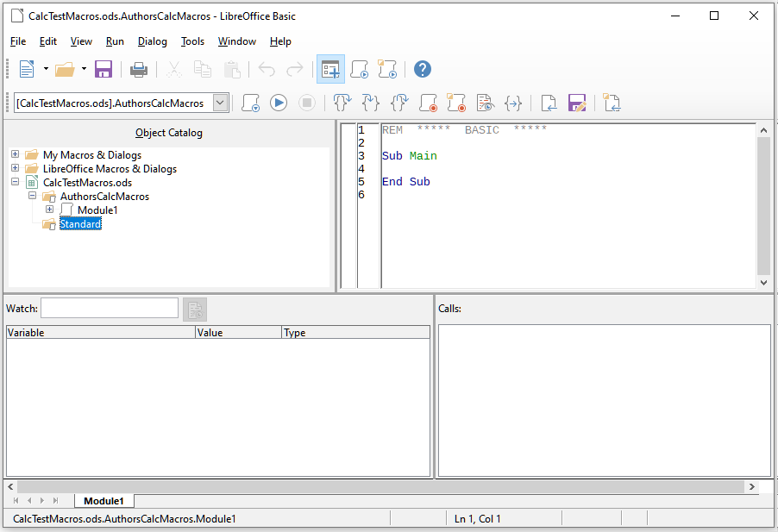
Task: Click the Enable Watch icon
Action: 485,103
